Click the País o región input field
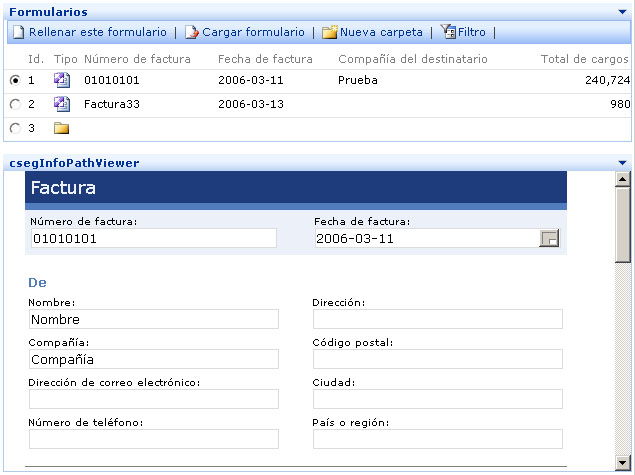Image resolution: width=635 pixels, height=475 pixels. (x=438, y=439)
